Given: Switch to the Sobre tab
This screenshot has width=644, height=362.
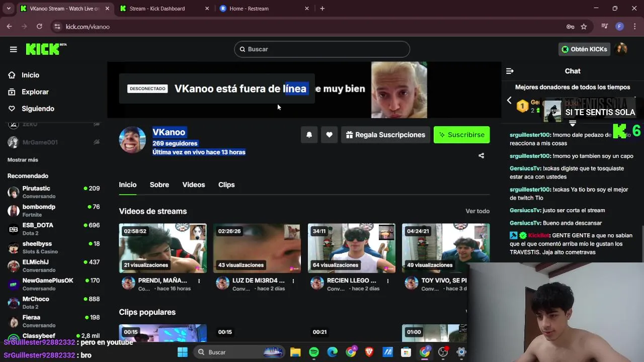Looking at the screenshot, I should (x=159, y=185).
